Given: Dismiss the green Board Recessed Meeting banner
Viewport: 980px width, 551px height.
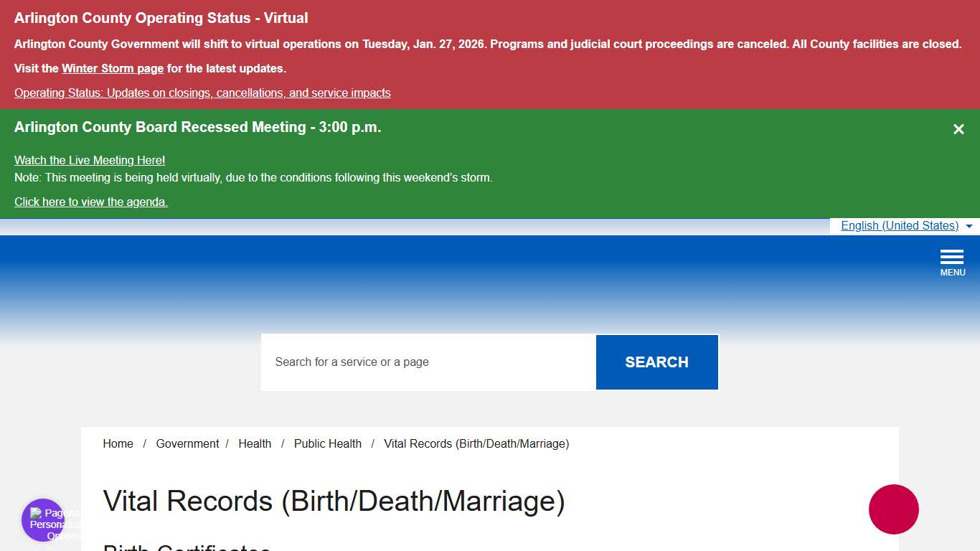Looking at the screenshot, I should pyautogui.click(x=958, y=129).
